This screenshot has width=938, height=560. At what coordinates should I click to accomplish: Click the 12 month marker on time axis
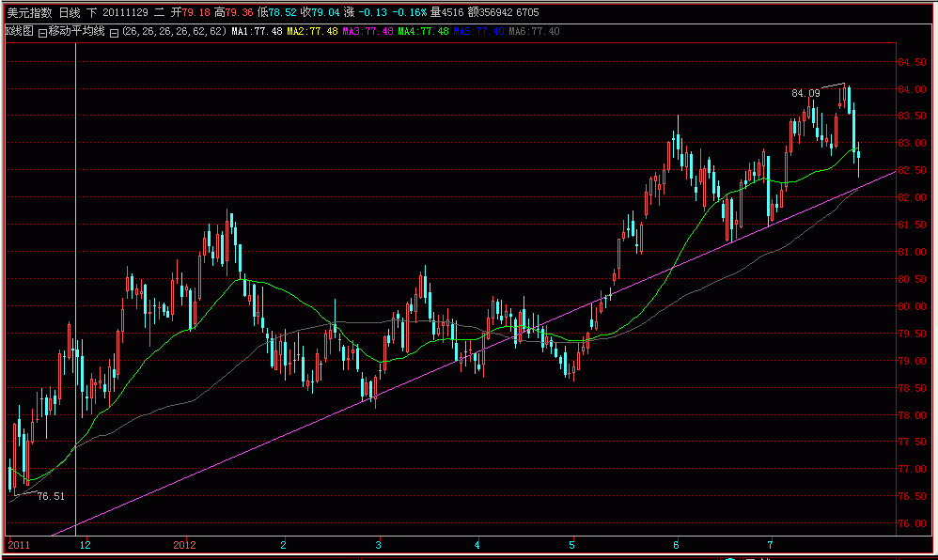[86, 545]
